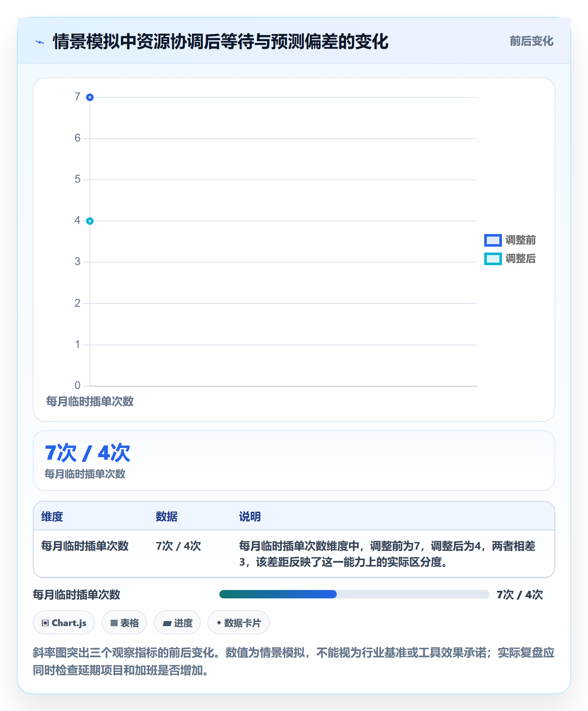Click the chart title 情景模拟中资源协调后等待与预测偏差的变化

[221, 42]
